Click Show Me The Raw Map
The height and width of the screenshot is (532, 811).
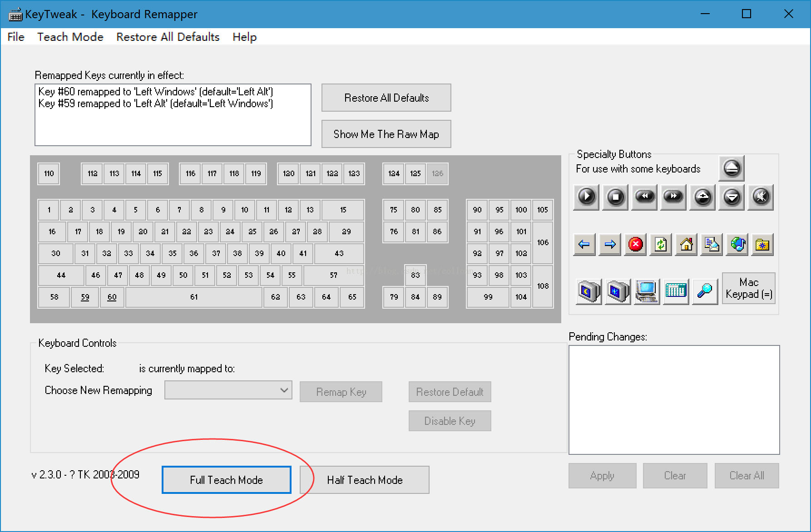click(386, 134)
